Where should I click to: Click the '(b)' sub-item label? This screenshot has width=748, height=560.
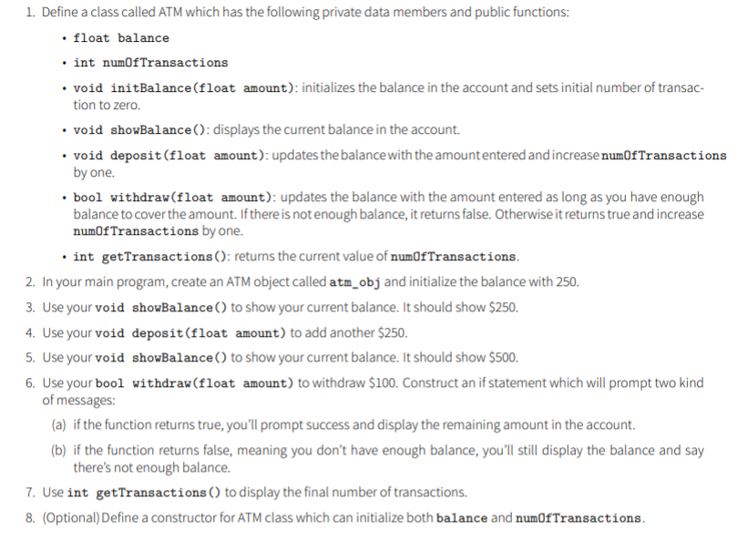tap(58, 451)
